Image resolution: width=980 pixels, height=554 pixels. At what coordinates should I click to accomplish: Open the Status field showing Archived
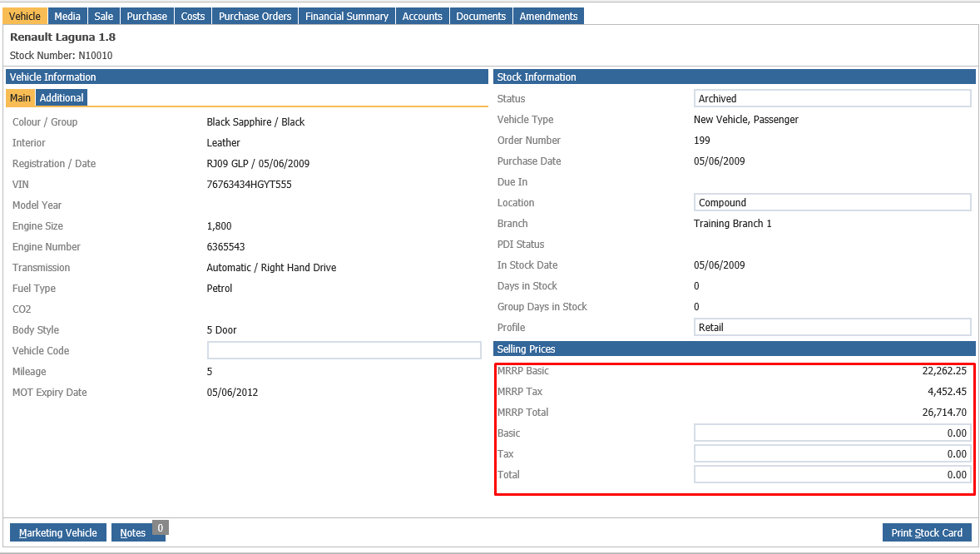click(833, 98)
